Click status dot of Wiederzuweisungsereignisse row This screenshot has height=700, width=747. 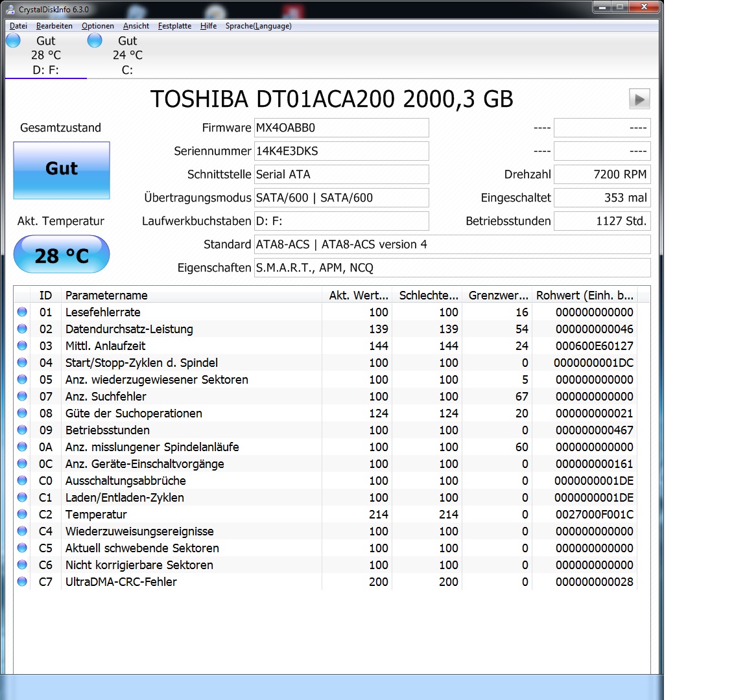(x=22, y=530)
